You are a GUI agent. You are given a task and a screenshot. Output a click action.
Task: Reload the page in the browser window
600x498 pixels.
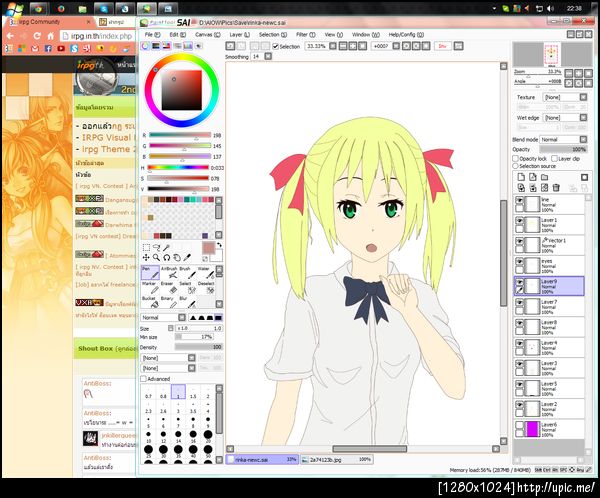37,36
